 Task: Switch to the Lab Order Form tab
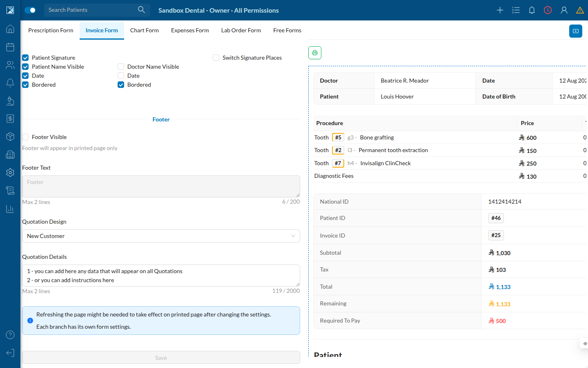pyautogui.click(x=241, y=30)
